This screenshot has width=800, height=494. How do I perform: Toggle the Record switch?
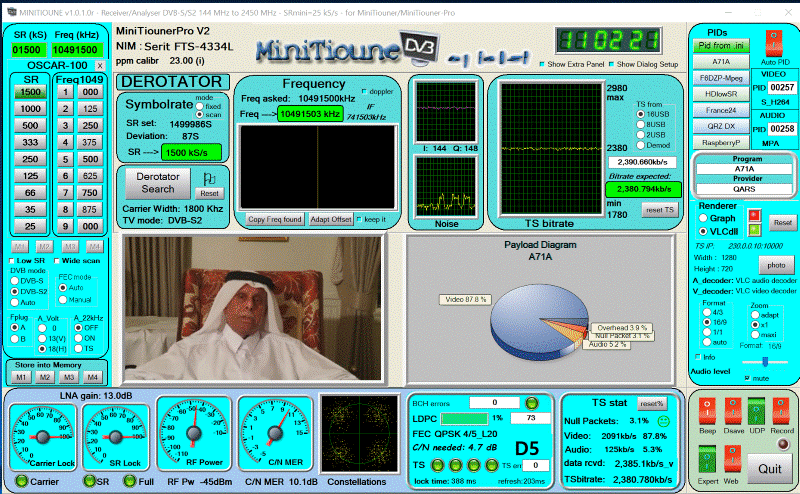(781, 411)
